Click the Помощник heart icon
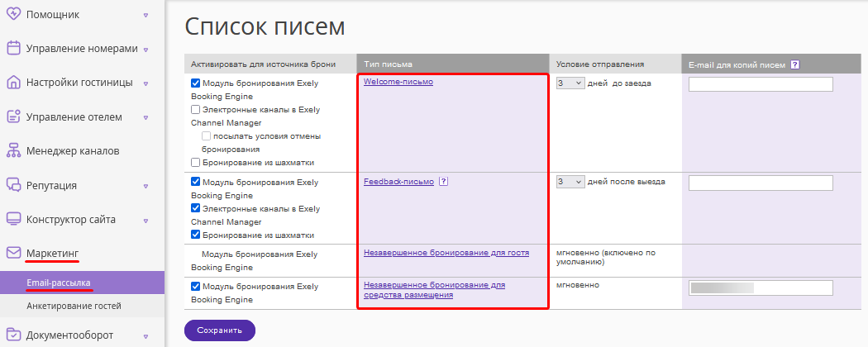The image size is (868, 347). [x=13, y=14]
